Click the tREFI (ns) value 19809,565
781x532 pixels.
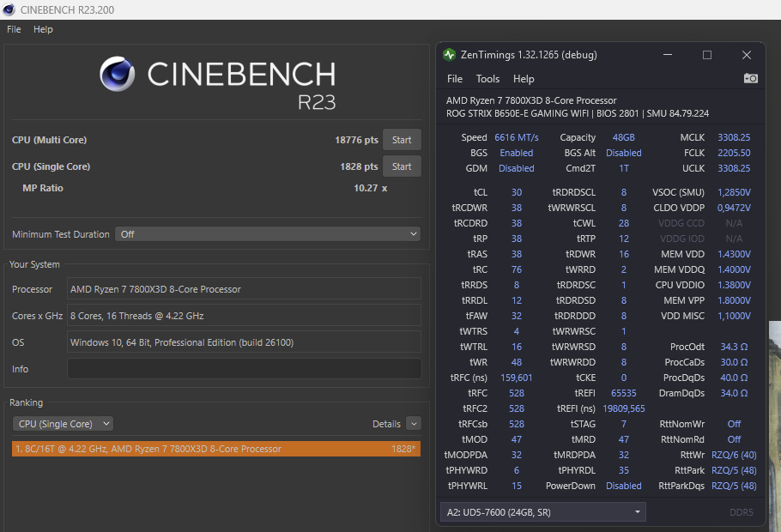[x=624, y=408]
